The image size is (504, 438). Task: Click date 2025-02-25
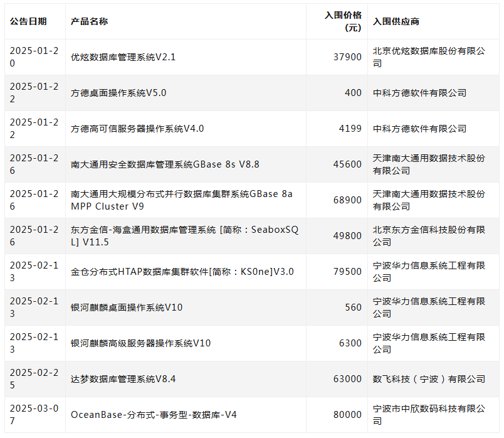pos(34,379)
